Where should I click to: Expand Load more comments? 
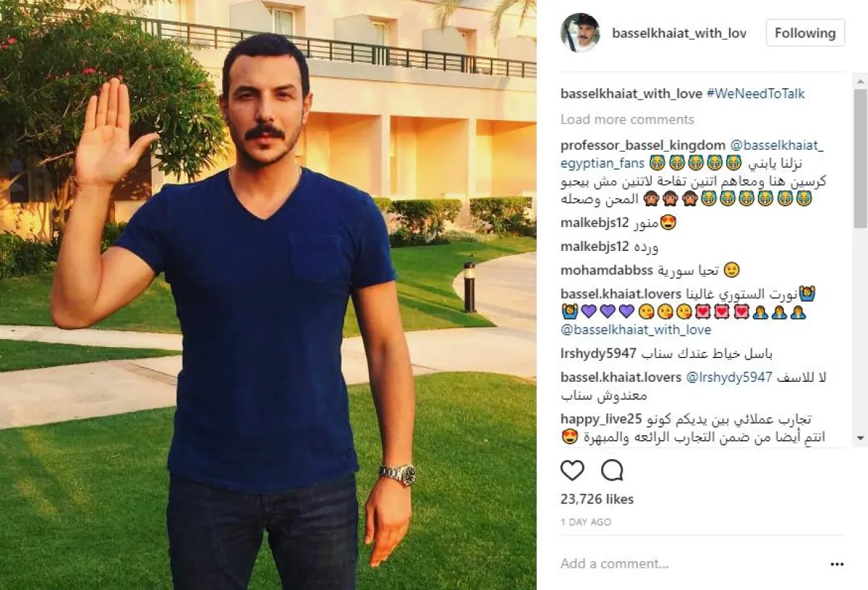pyautogui.click(x=627, y=119)
